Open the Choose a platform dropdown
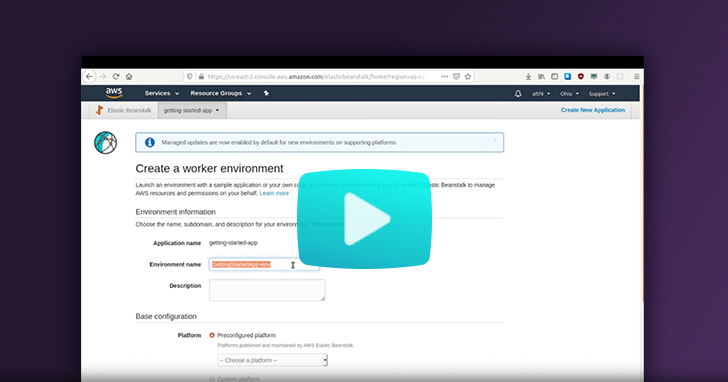 (x=272, y=360)
